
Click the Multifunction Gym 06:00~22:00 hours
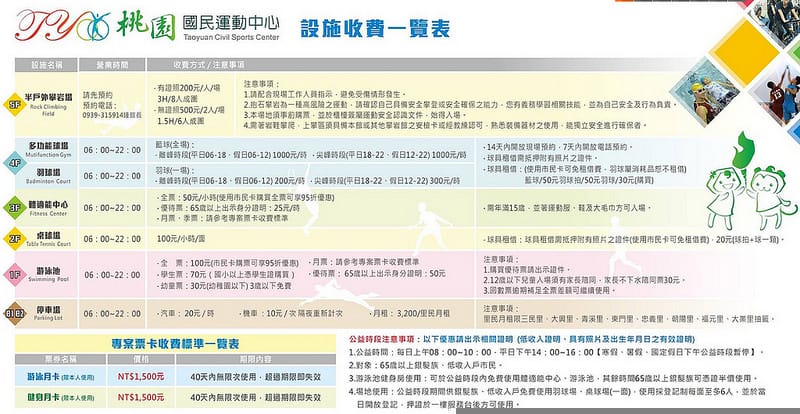[x=112, y=150]
